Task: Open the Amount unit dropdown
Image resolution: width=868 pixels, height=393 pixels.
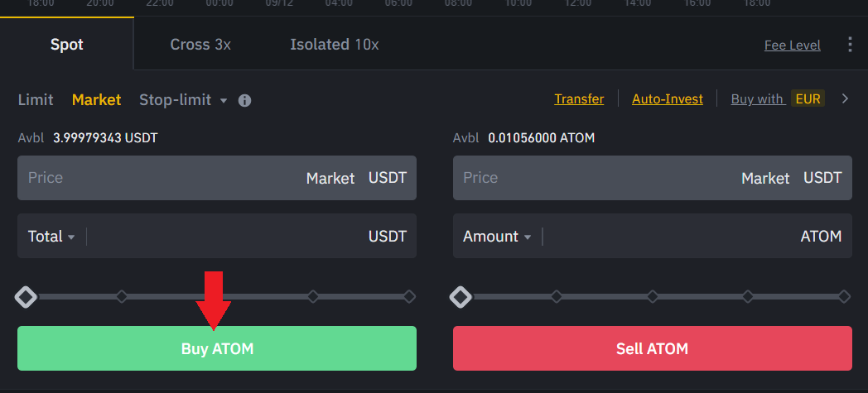Action: click(497, 237)
